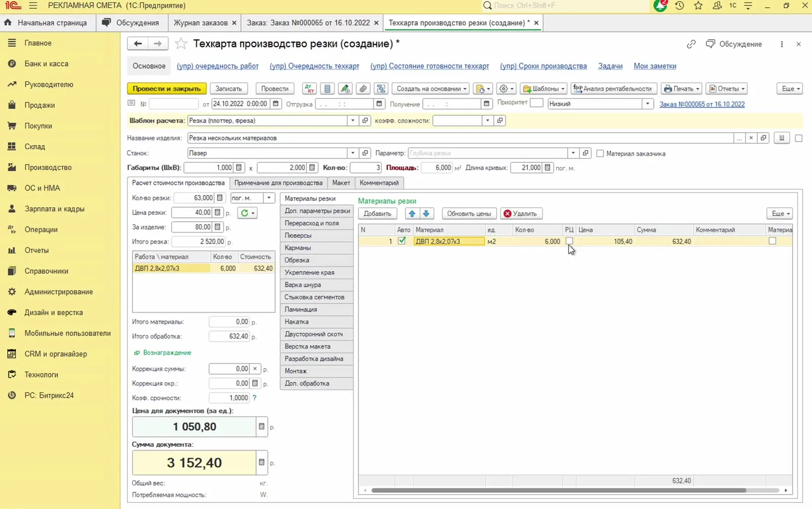This screenshot has width=812, height=509.
Task: Toggle the Материал заказчика checkbox
Action: (x=600, y=153)
